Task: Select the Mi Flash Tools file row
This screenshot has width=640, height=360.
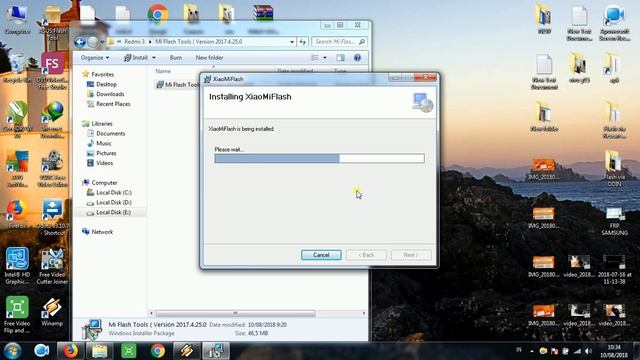Action: 178,84
